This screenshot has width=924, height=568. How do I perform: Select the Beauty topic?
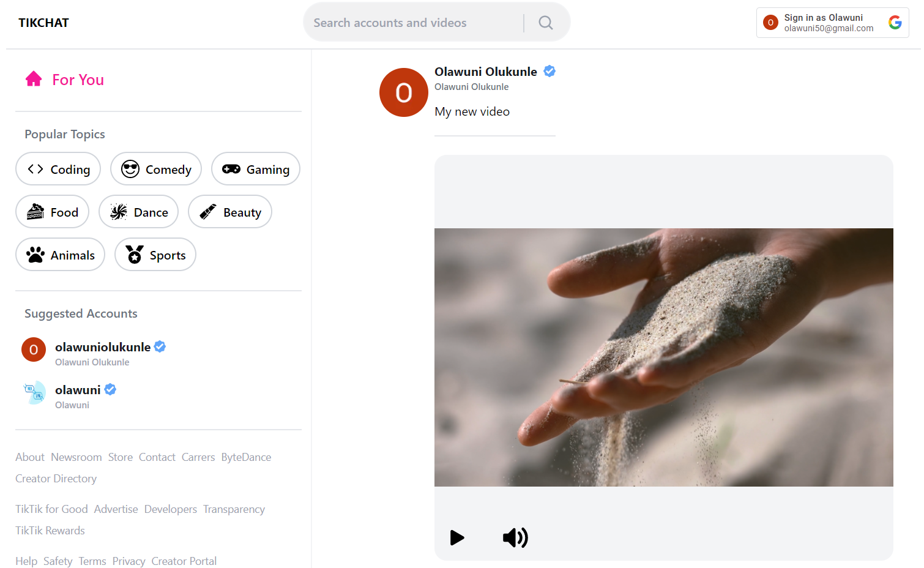[x=230, y=212]
